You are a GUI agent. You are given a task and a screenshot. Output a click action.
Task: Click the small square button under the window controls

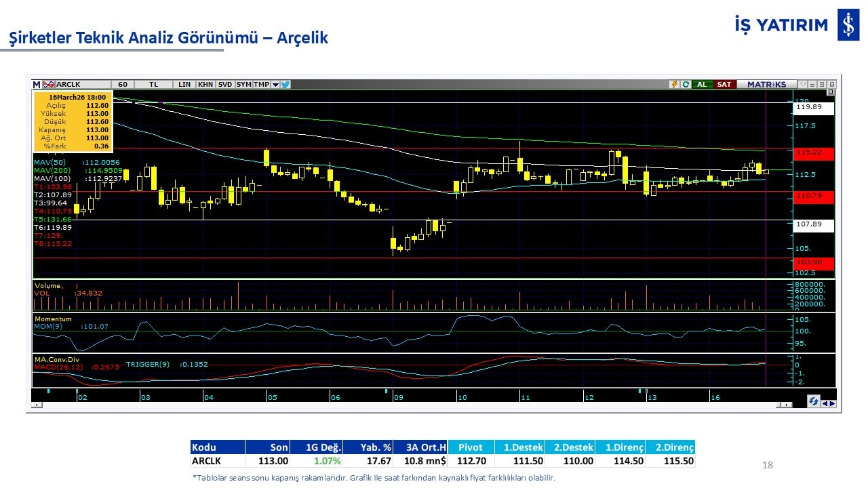[830, 93]
